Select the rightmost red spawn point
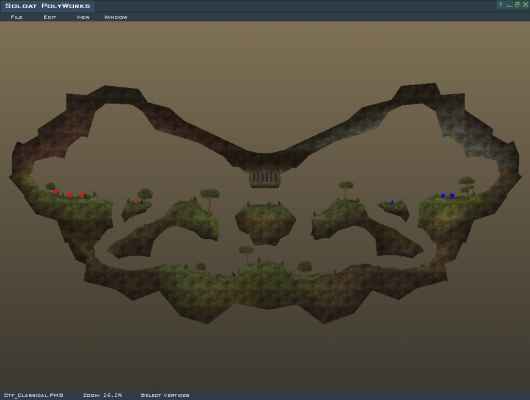The height and width of the screenshot is (400, 530). point(82,195)
